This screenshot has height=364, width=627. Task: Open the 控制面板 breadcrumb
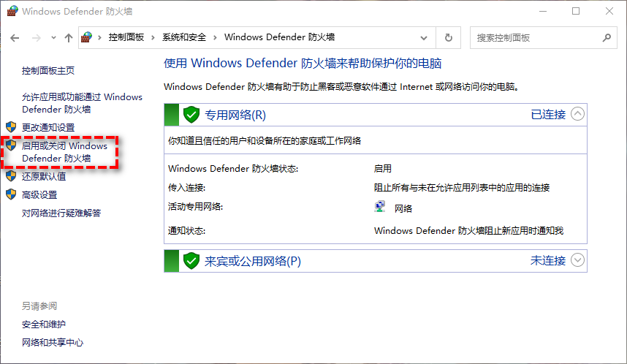126,37
